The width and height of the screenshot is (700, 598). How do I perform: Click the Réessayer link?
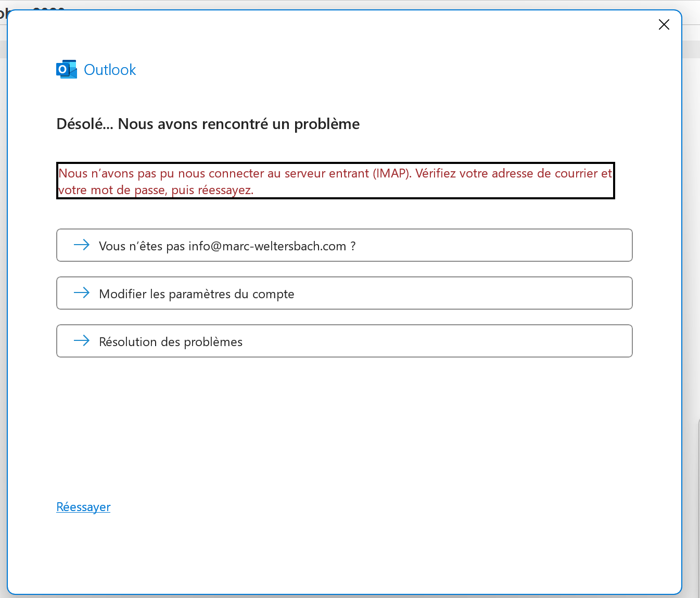point(83,507)
